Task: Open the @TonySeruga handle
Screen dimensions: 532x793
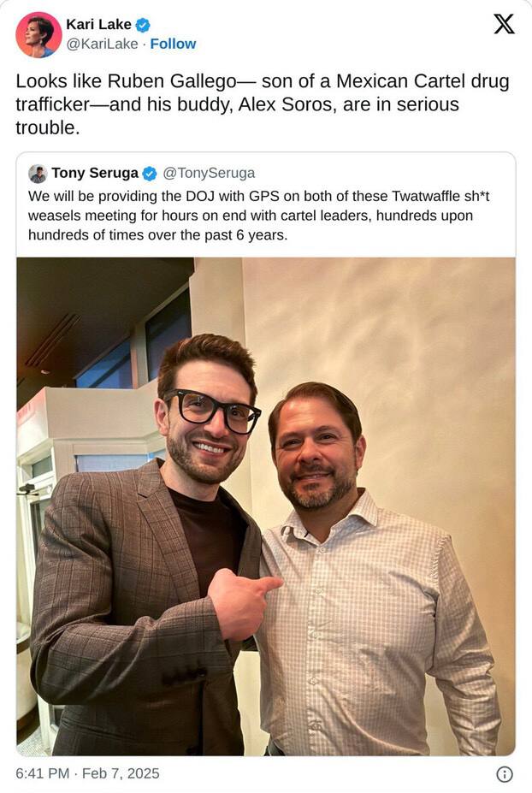Action: (x=209, y=174)
